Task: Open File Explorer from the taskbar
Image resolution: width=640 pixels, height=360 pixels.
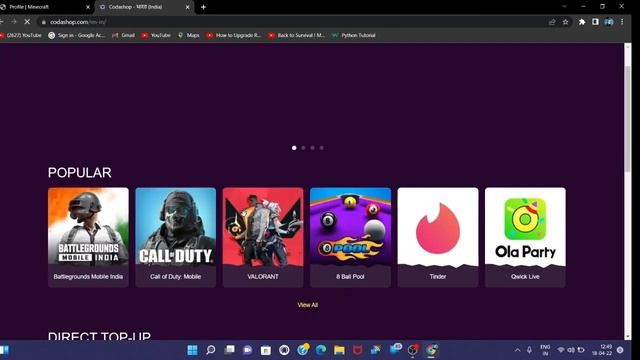Action: coord(339,350)
